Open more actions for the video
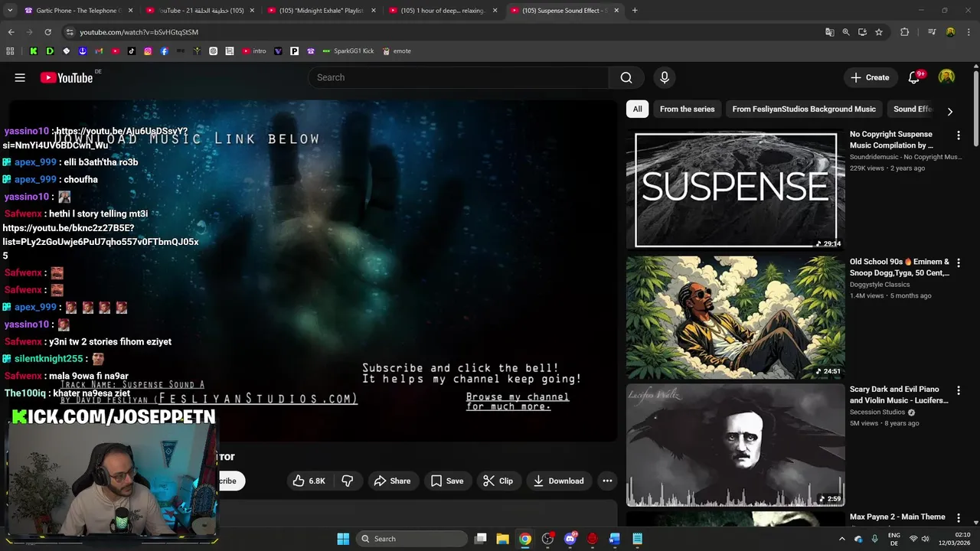 (607, 481)
